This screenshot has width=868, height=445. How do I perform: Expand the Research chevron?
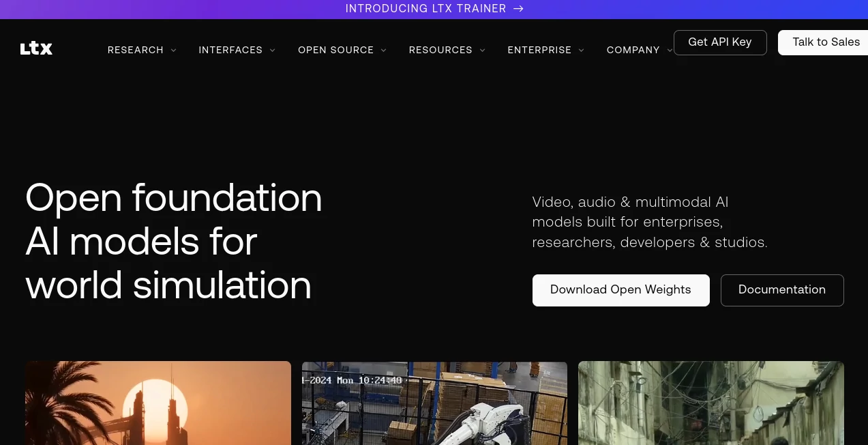click(173, 51)
